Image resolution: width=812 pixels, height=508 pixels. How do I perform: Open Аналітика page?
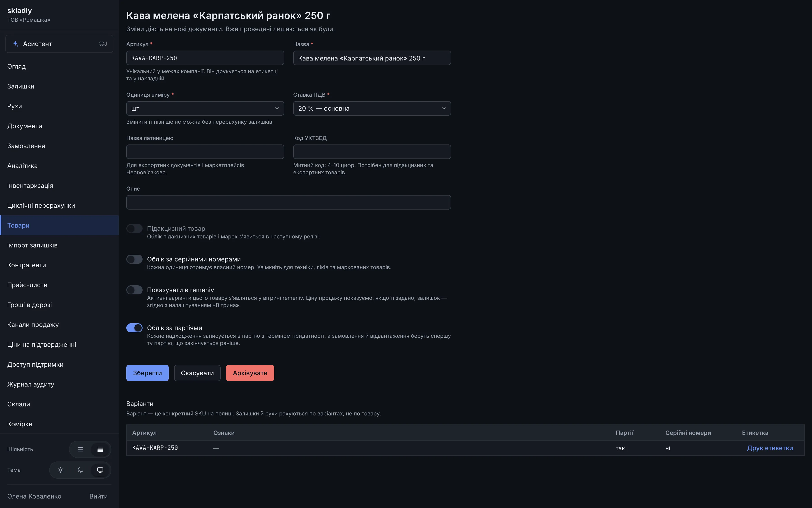[x=59, y=166]
